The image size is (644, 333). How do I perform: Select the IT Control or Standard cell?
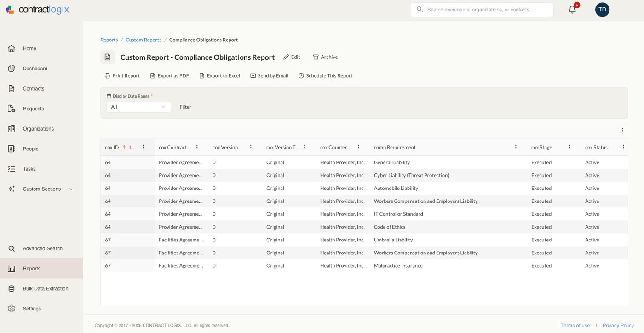448,214
